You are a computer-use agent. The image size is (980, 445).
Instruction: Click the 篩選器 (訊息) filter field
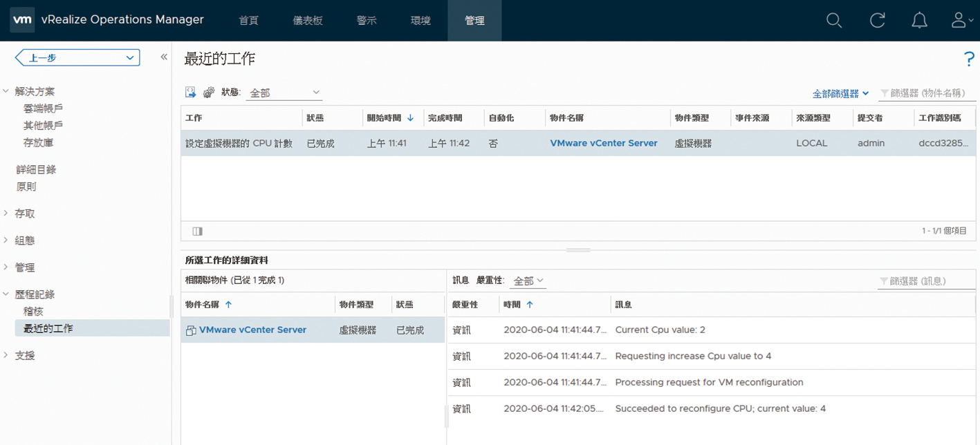[927, 281]
